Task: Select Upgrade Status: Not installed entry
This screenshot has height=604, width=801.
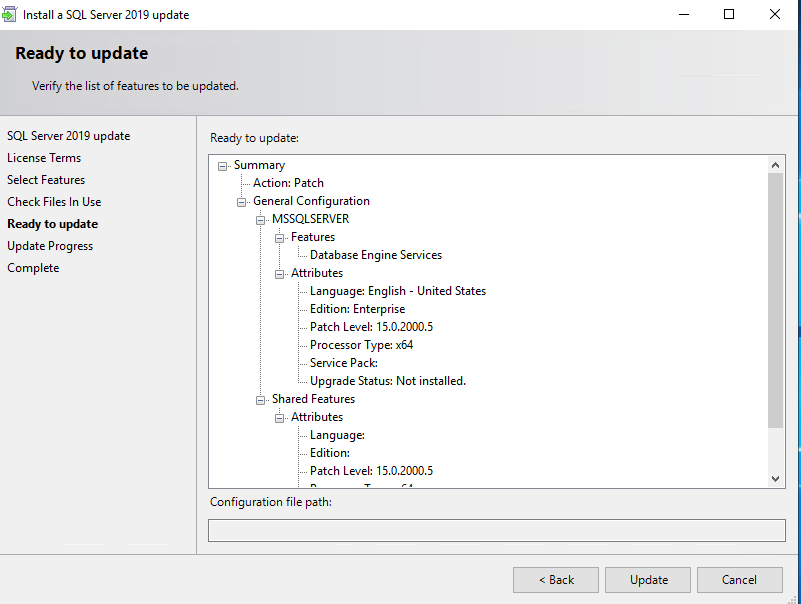Action: point(387,381)
